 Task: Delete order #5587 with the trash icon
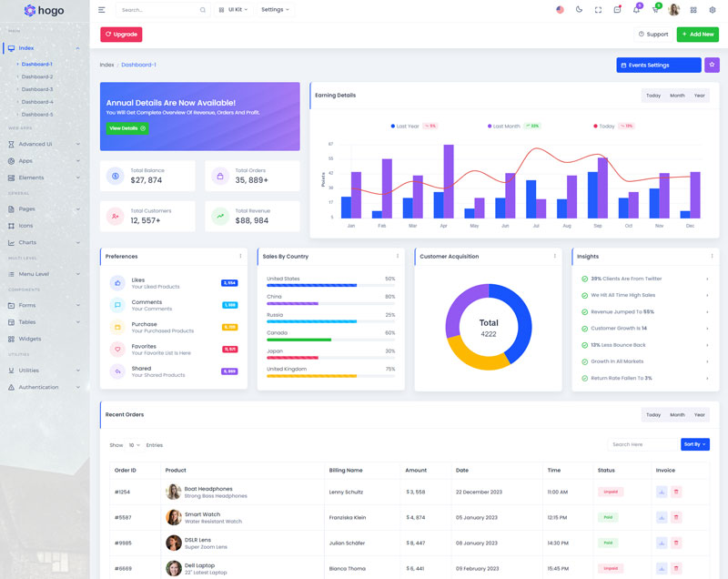coord(676,517)
